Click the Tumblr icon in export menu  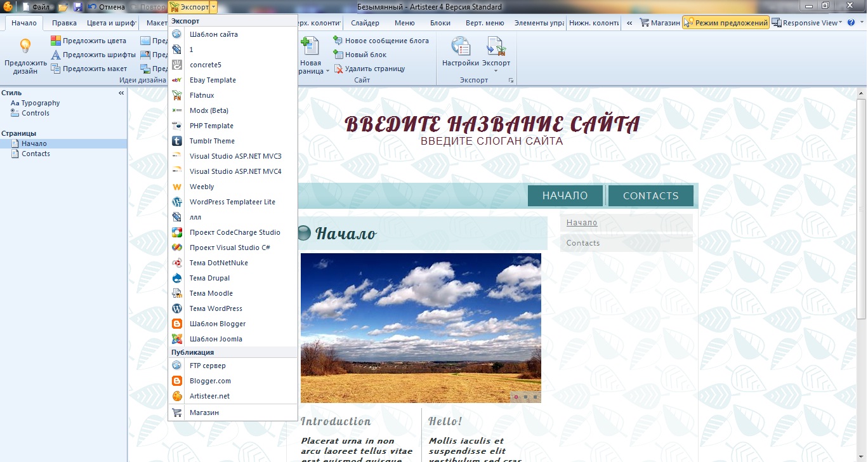pos(177,141)
